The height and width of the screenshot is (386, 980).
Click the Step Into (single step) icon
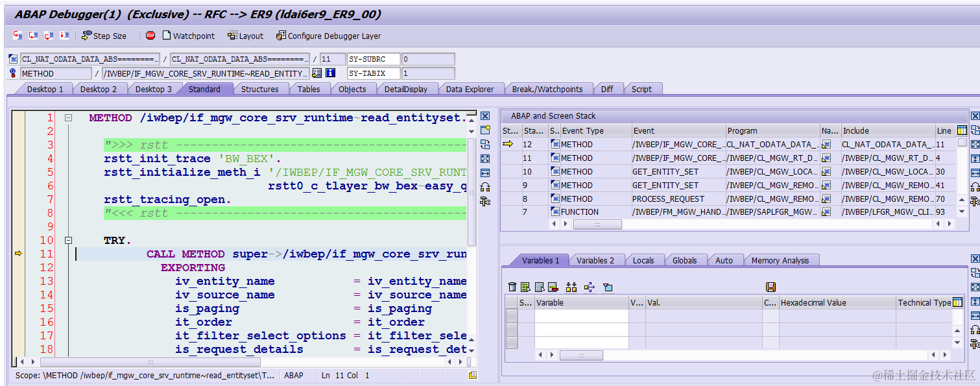click(x=18, y=36)
